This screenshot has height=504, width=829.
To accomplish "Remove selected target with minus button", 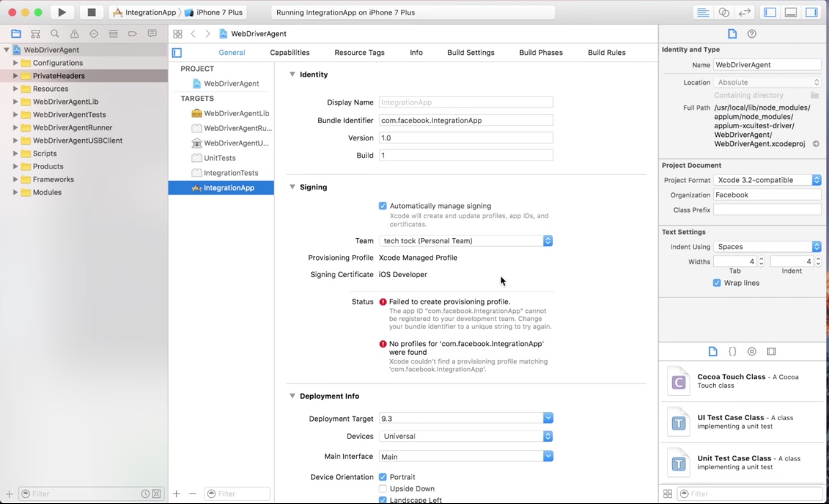I will coord(193,494).
